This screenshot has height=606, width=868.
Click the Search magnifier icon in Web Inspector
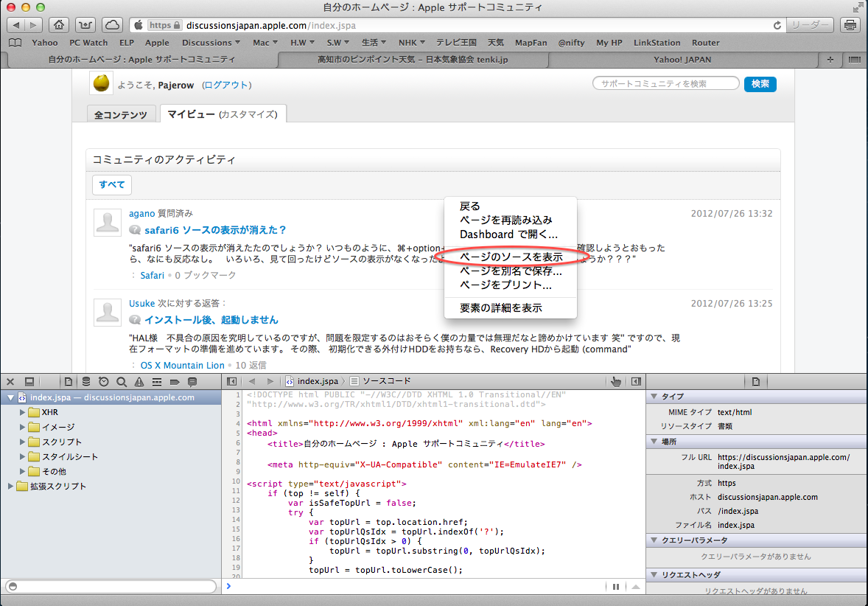(x=120, y=382)
